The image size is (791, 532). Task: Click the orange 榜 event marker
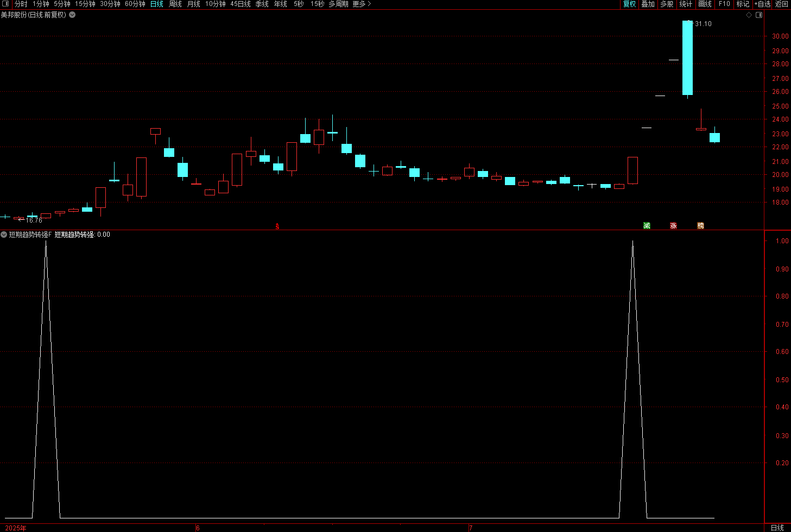click(701, 226)
